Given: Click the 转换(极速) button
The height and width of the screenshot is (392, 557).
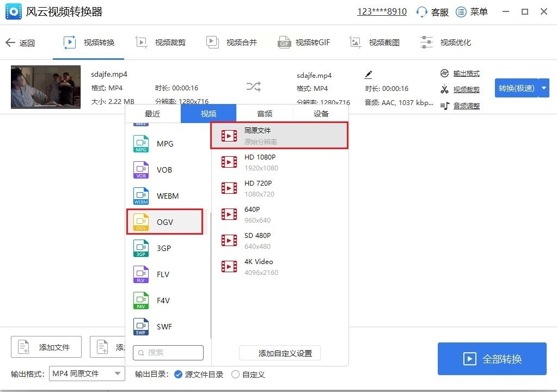Looking at the screenshot, I should (517, 88).
